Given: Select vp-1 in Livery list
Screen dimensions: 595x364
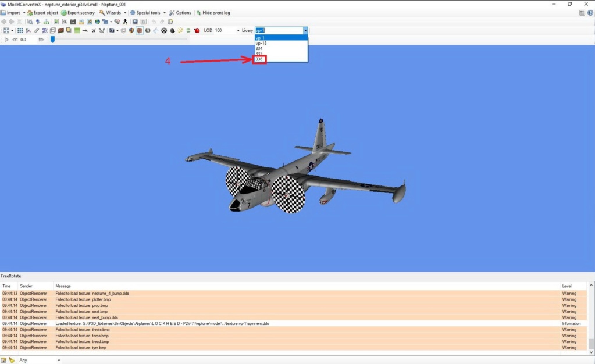Looking at the screenshot, I should (281, 38).
